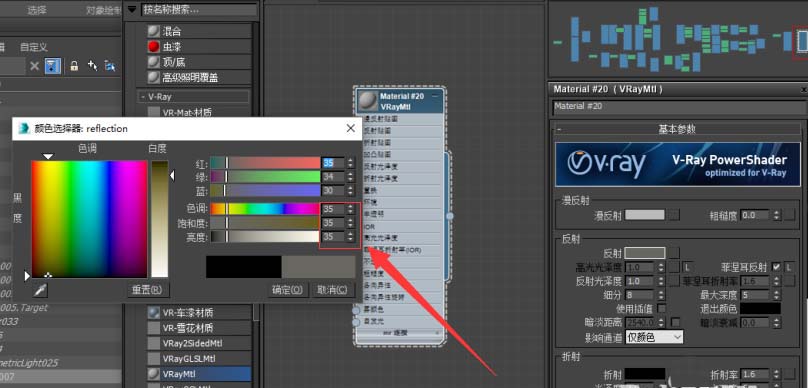
Task: Click the 自发光 input socket on the node
Action: click(356, 322)
